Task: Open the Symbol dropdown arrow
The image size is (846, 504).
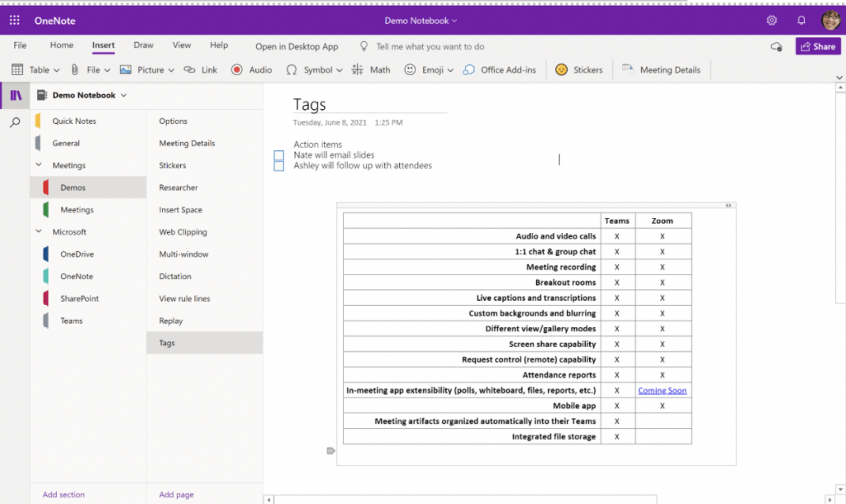Action: (340, 70)
